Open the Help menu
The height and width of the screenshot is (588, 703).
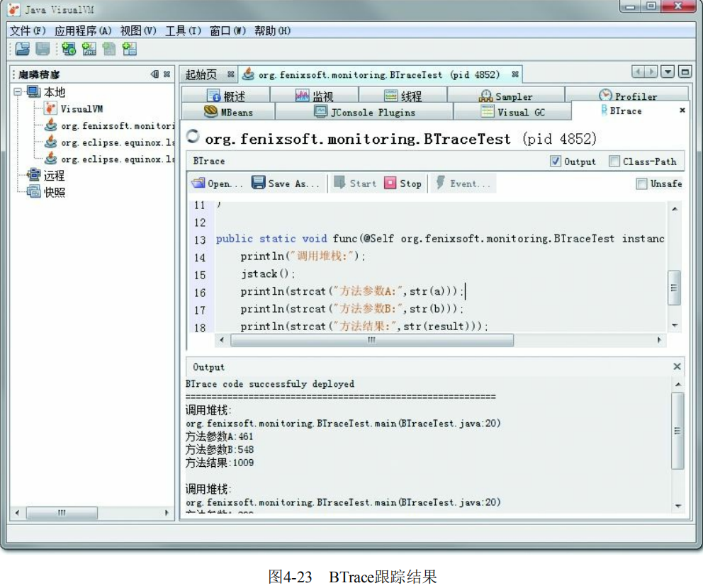[x=272, y=31]
